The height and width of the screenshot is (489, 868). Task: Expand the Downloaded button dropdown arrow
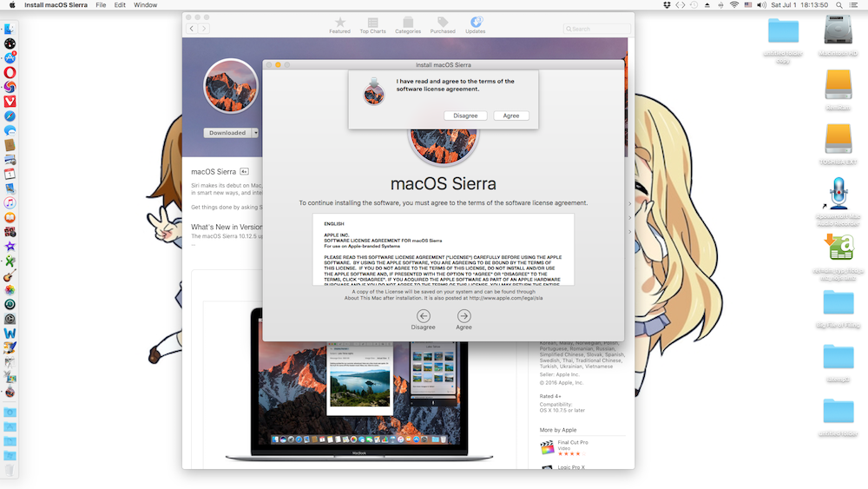(256, 133)
